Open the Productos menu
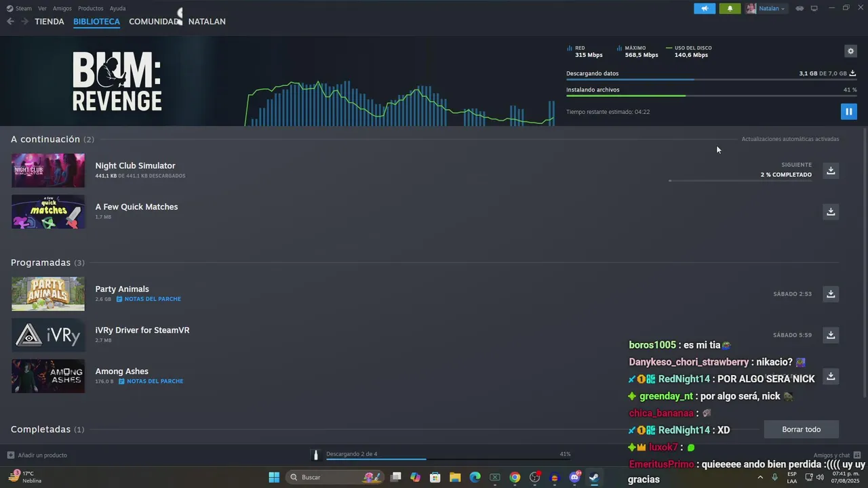The height and width of the screenshot is (488, 868). click(91, 8)
